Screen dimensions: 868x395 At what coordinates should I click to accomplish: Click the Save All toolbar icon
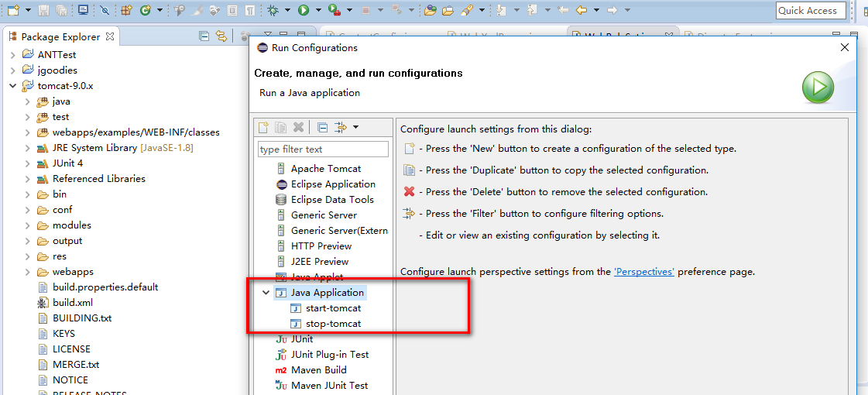(61, 9)
